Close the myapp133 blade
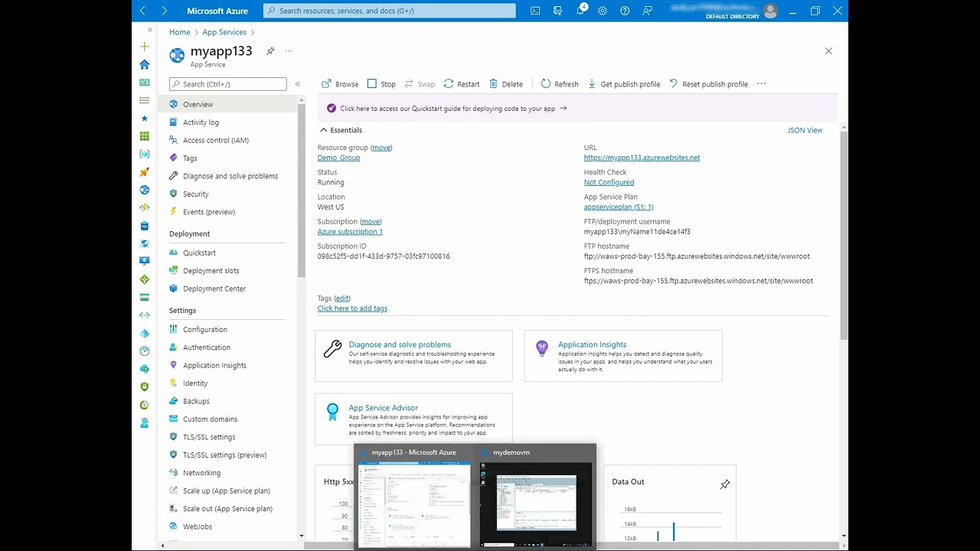The height and width of the screenshot is (551, 980). 828,51
